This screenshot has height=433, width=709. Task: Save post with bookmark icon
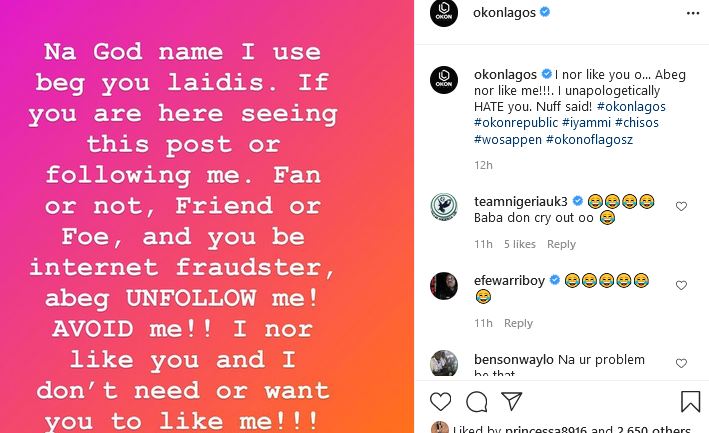point(690,402)
